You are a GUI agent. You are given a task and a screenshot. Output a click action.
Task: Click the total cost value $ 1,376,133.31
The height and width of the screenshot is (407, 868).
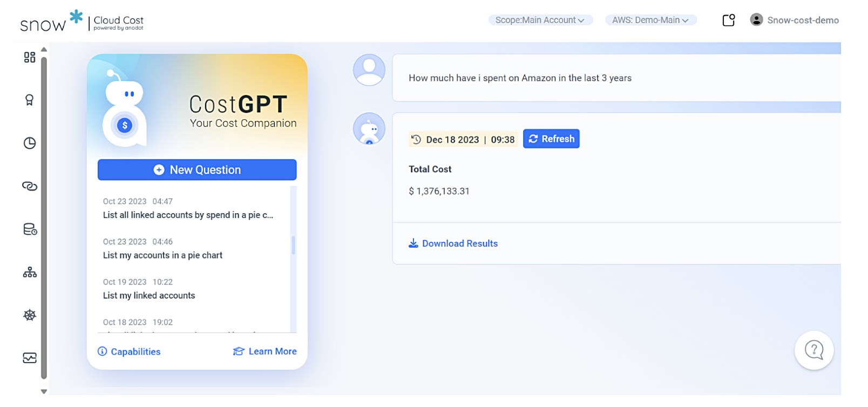click(x=439, y=191)
